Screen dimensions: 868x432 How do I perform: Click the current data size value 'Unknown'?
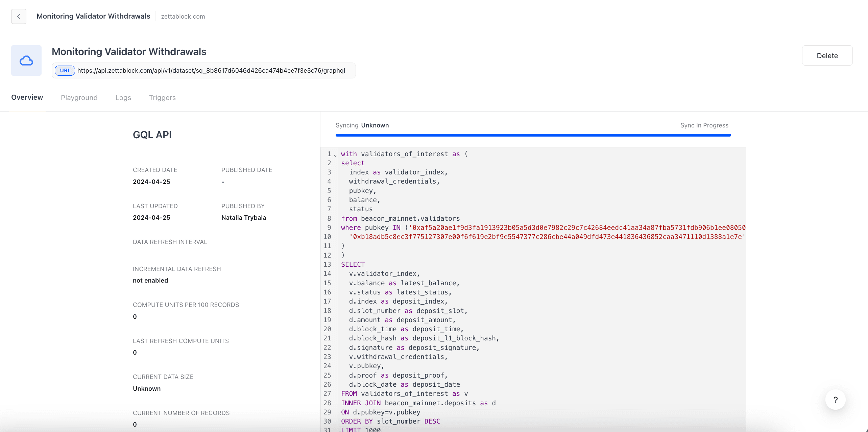click(147, 389)
